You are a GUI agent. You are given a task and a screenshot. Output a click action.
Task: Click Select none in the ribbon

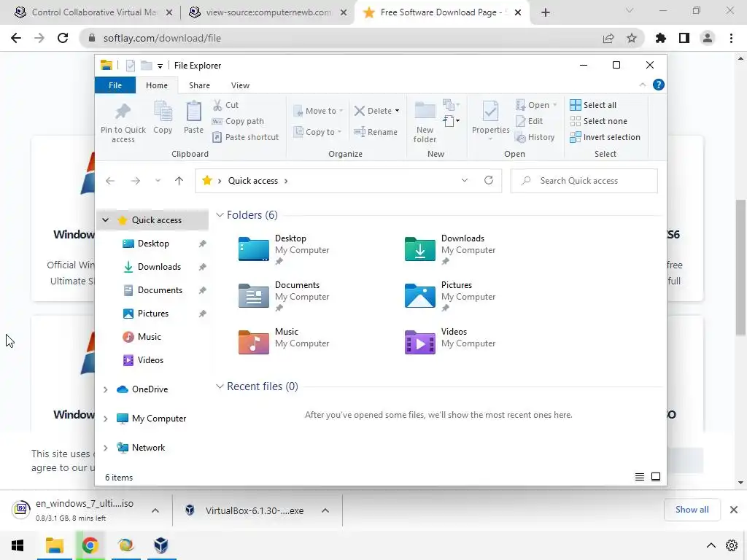click(598, 121)
